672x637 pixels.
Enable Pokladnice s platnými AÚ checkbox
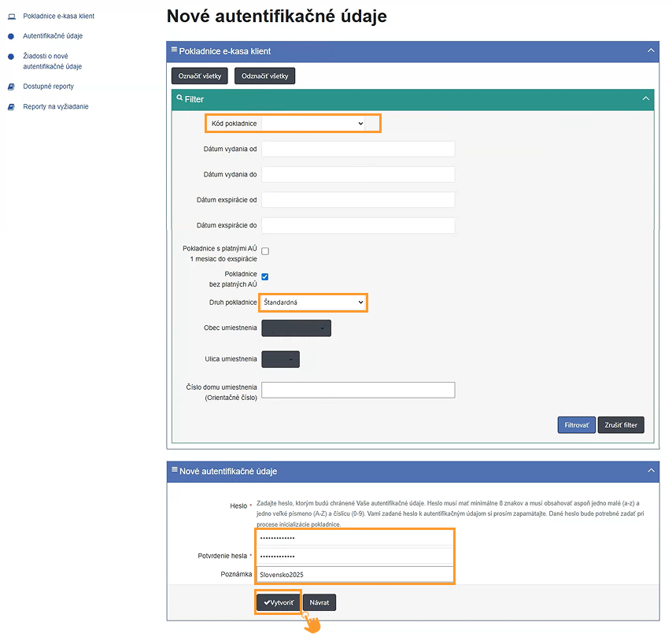265,251
